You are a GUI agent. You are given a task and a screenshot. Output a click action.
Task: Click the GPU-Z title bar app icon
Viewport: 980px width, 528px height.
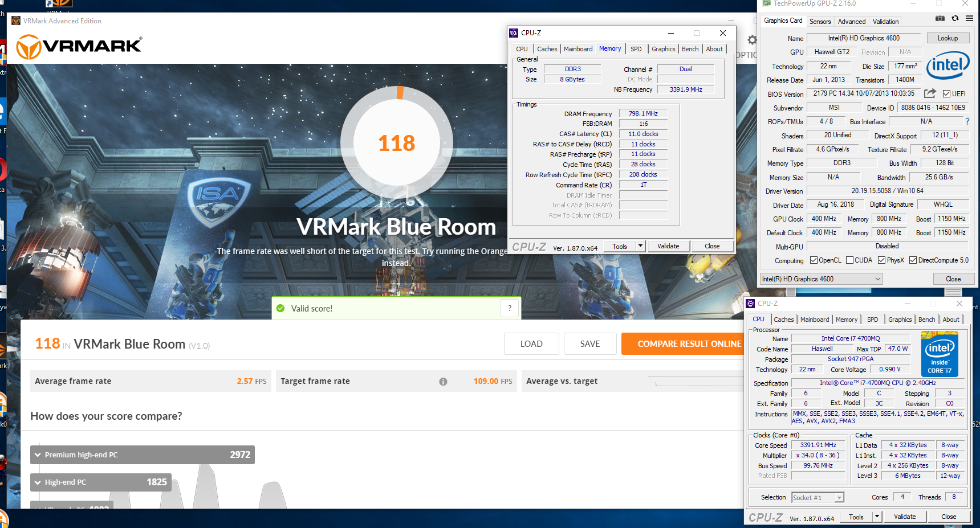click(x=766, y=3)
